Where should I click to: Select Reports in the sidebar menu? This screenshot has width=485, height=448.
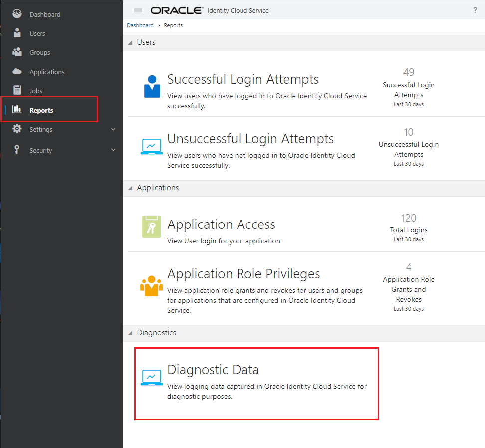(x=41, y=110)
